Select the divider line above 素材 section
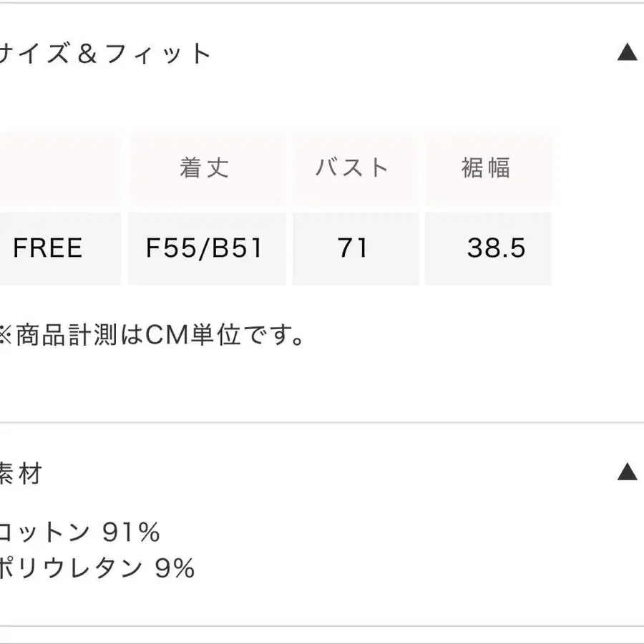Image resolution: width=644 pixels, height=644 pixels. 322,422
